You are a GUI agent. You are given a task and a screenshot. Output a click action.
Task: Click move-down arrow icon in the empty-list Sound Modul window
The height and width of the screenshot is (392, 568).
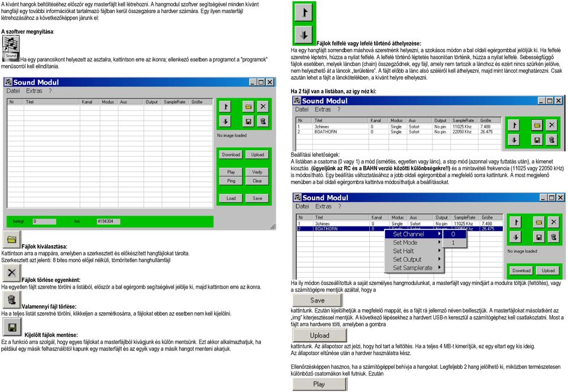pyautogui.click(x=225, y=121)
